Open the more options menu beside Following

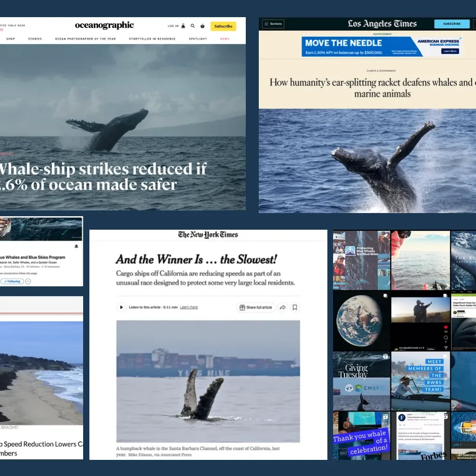click(29, 281)
